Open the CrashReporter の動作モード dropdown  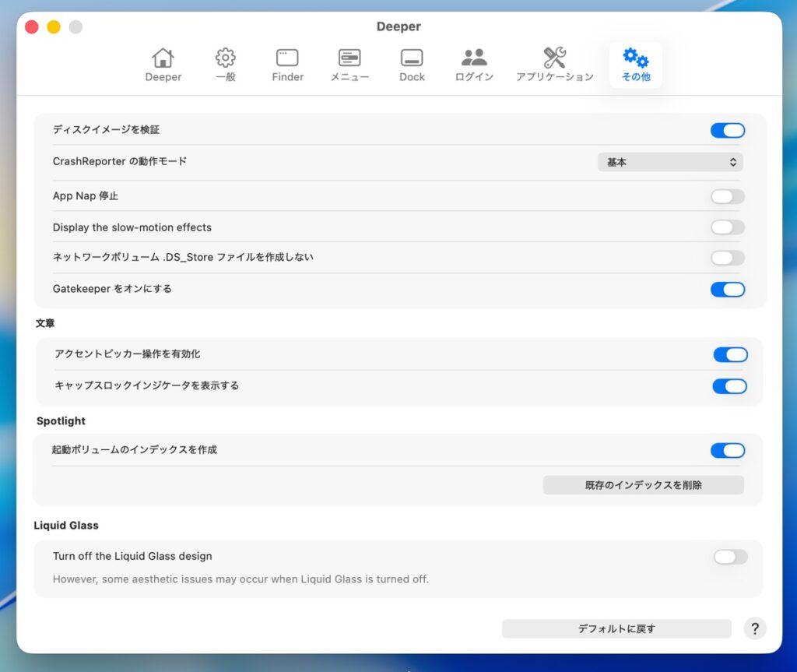click(669, 162)
